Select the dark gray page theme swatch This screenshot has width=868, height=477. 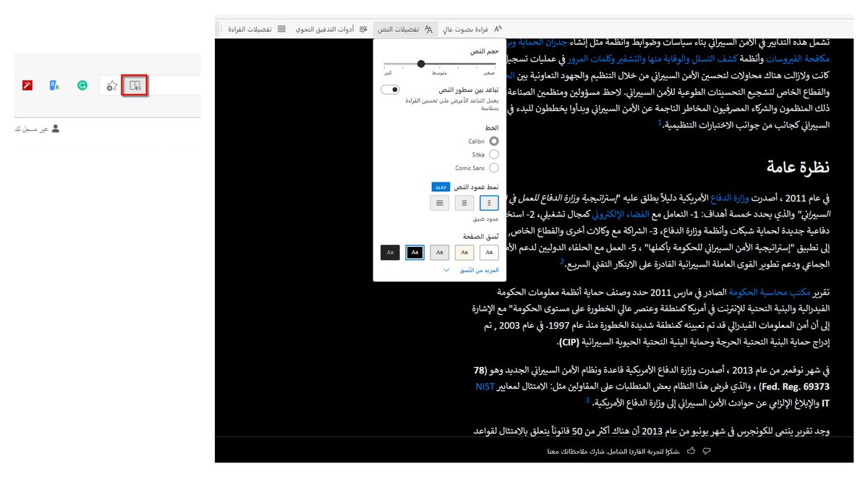point(390,252)
